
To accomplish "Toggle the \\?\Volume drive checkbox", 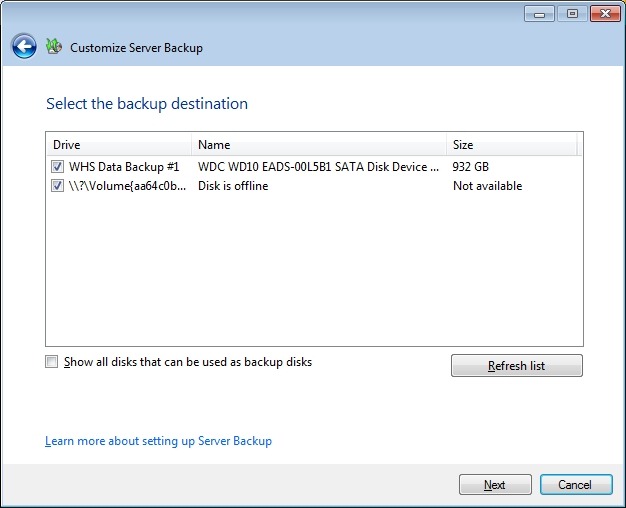I will [58, 186].
